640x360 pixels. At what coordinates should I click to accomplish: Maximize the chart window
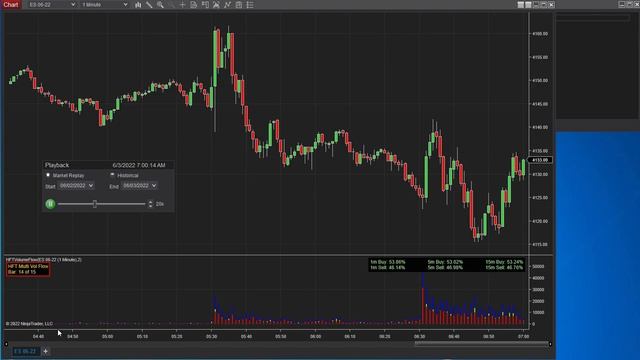tap(543, 4)
